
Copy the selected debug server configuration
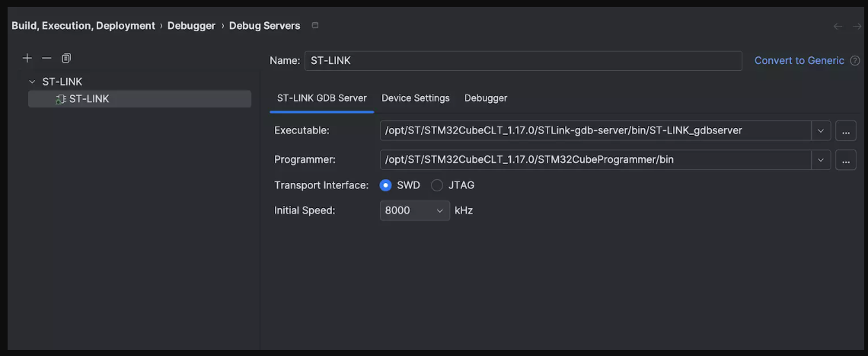(x=66, y=58)
